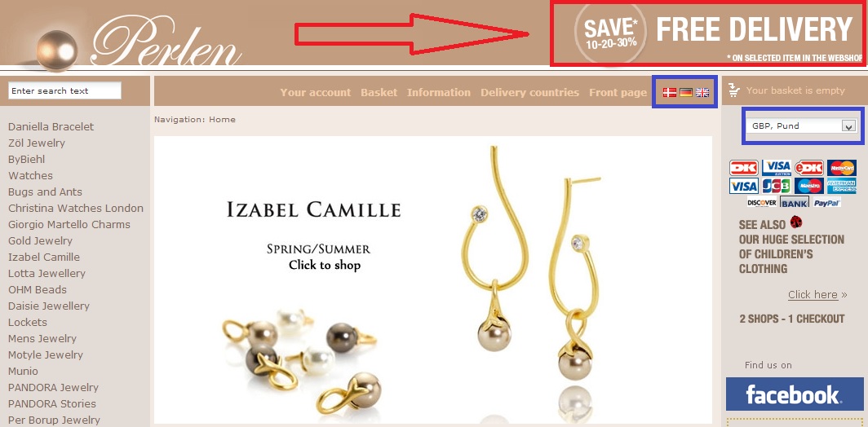Open the GBP, Pund currency dropdown
The height and width of the screenshot is (427, 868).
801,126
